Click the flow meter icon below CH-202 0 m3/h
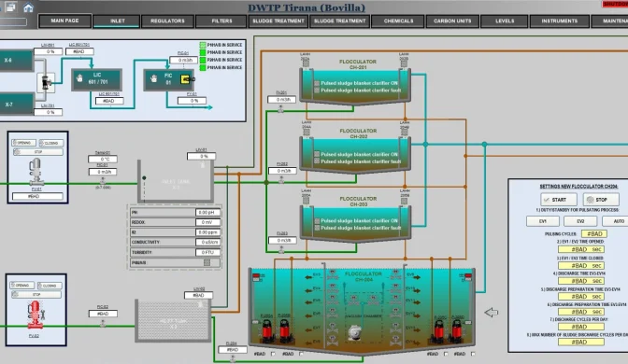628x364 pixels. [x=281, y=179]
